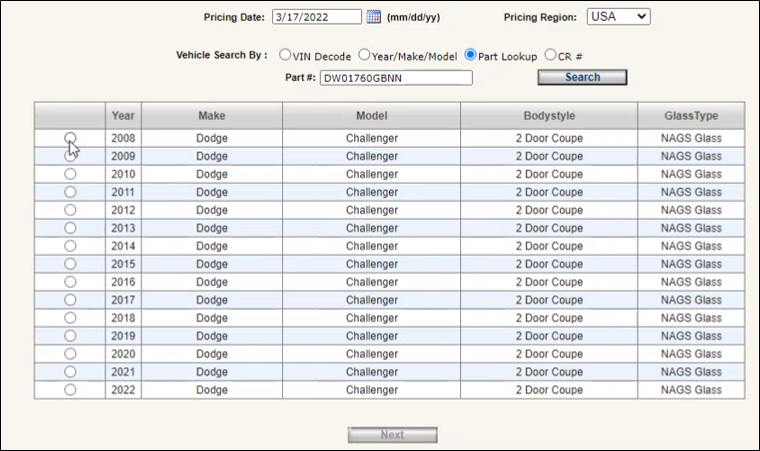Pick the 2017 Dodge Challenger radio button
The width and height of the screenshot is (760, 451).
[x=70, y=300]
